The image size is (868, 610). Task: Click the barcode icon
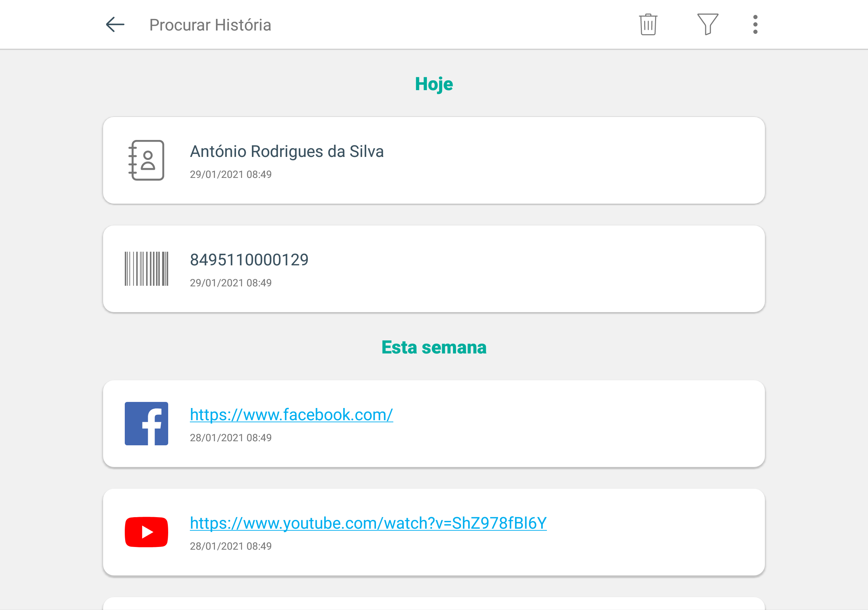tap(146, 269)
